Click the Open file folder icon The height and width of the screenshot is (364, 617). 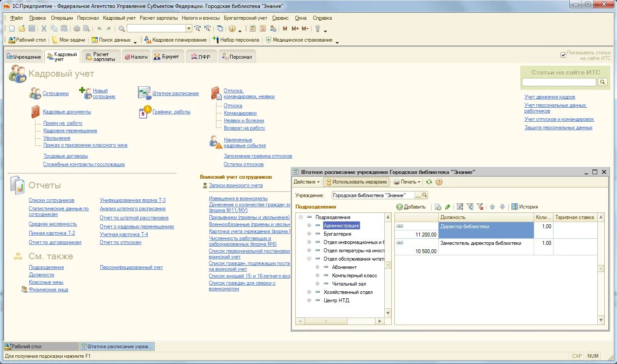[x=21, y=28]
